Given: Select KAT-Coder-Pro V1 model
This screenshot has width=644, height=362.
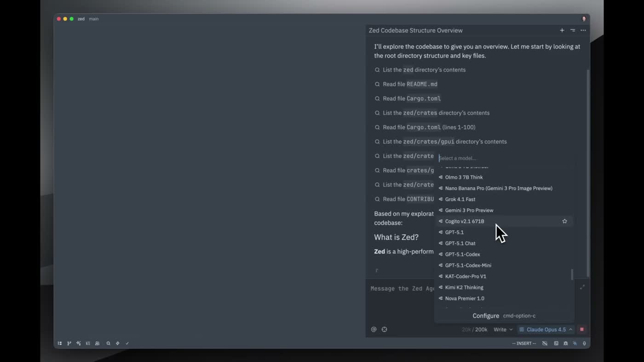Looking at the screenshot, I should (x=504, y=276).
